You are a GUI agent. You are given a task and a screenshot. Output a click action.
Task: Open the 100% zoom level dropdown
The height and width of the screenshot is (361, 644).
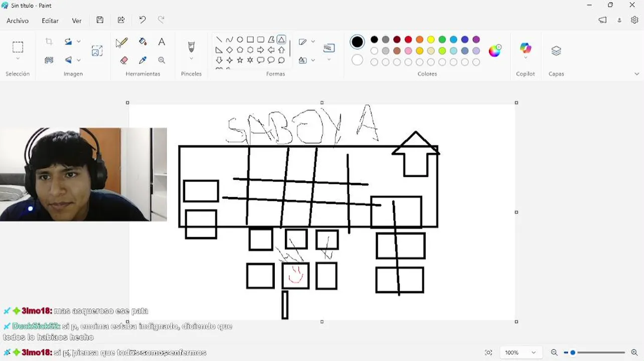pos(521,352)
